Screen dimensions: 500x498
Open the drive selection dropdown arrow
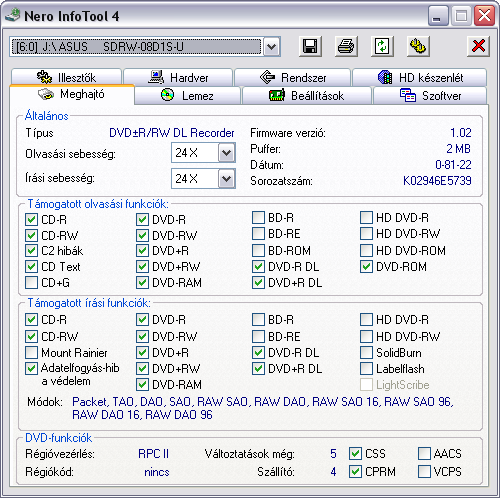pyautogui.click(x=272, y=47)
